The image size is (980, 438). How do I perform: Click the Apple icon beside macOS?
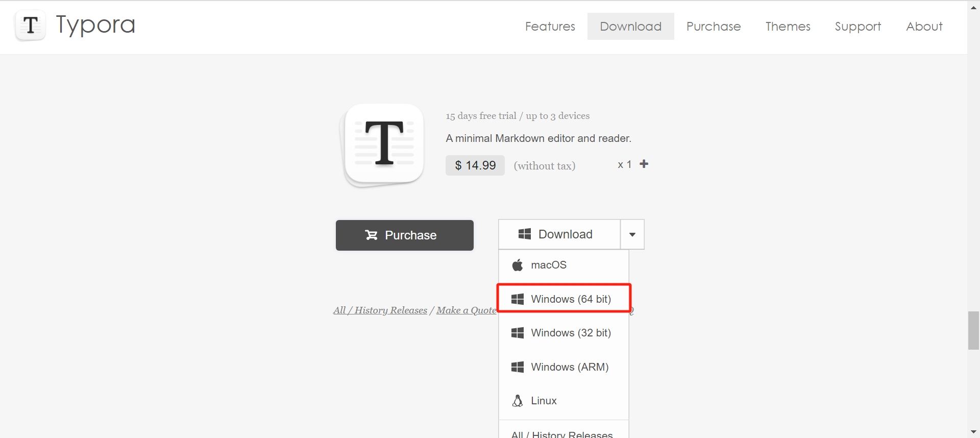coord(518,265)
